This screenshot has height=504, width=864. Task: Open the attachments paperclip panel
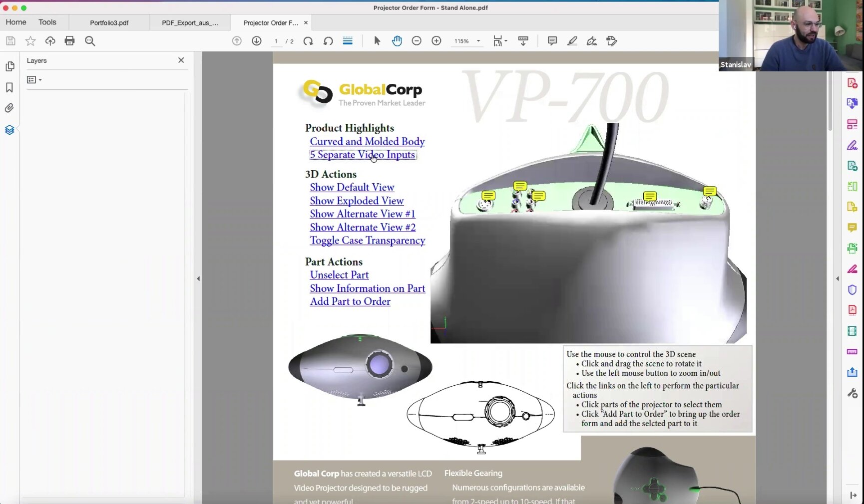[x=9, y=108]
